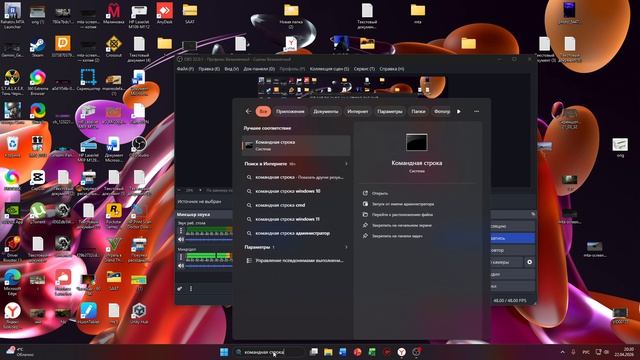
Task: Open Yandex Browser from the taskbar
Action: 402,352
